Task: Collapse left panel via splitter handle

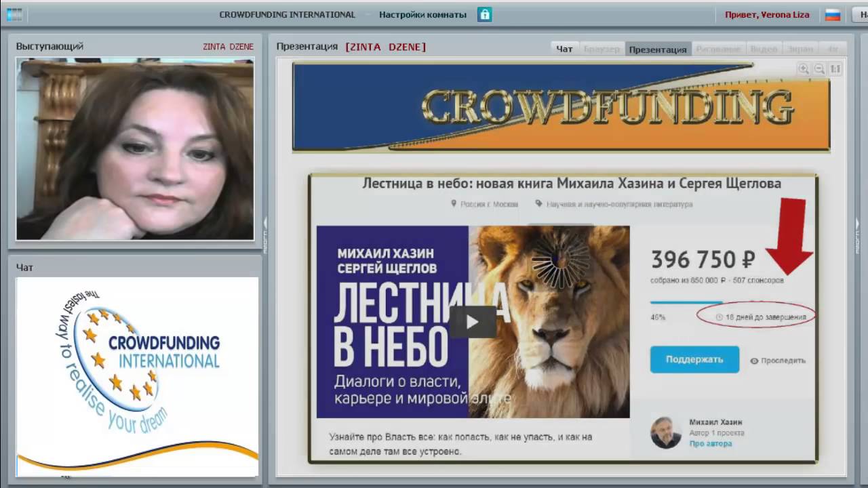Action: coord(265,235)
